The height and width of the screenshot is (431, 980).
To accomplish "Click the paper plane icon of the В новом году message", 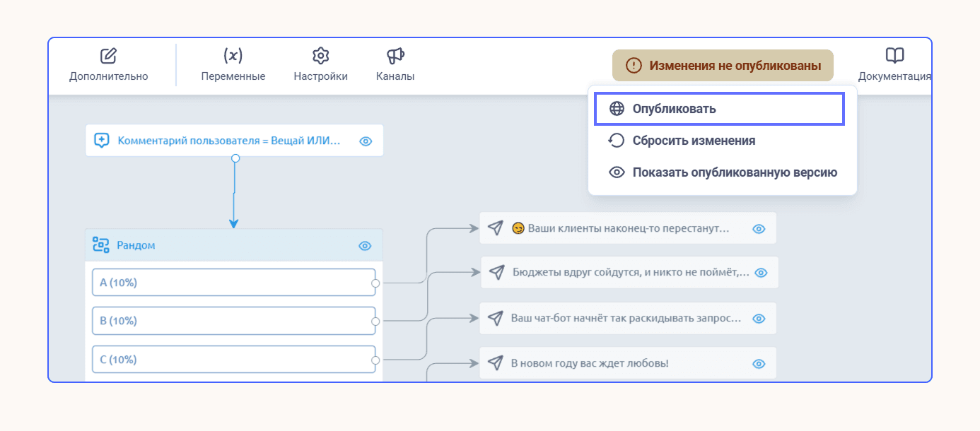I will (x=496, y=363).
